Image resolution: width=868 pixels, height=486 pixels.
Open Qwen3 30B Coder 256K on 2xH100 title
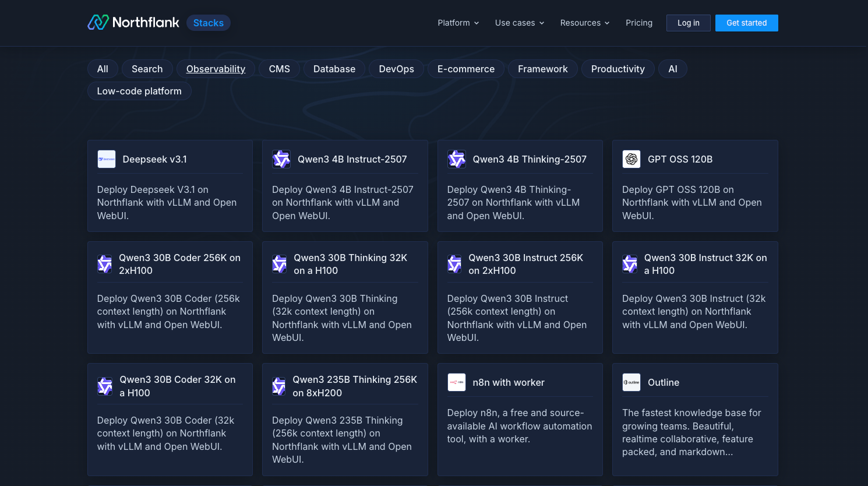[x=180, y=264]
